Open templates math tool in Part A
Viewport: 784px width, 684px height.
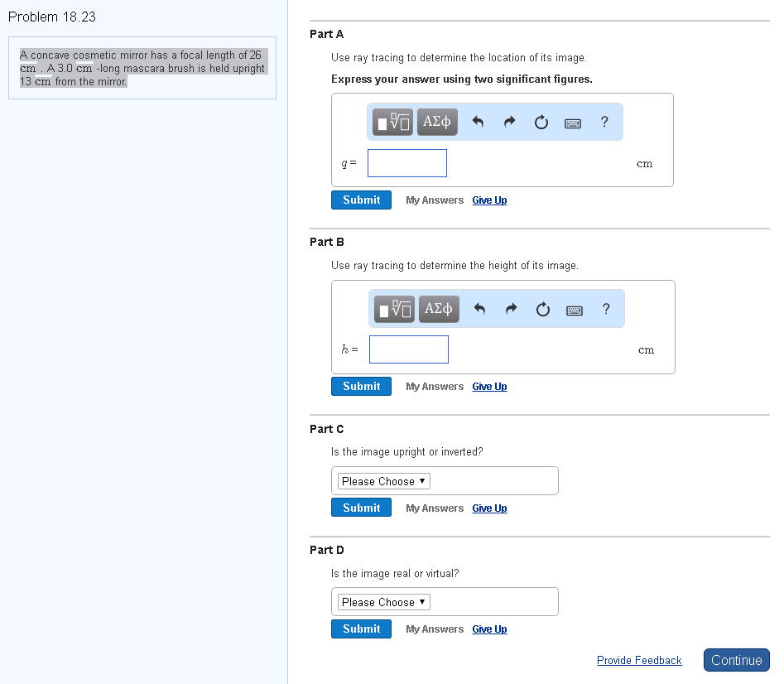[392, 123]
